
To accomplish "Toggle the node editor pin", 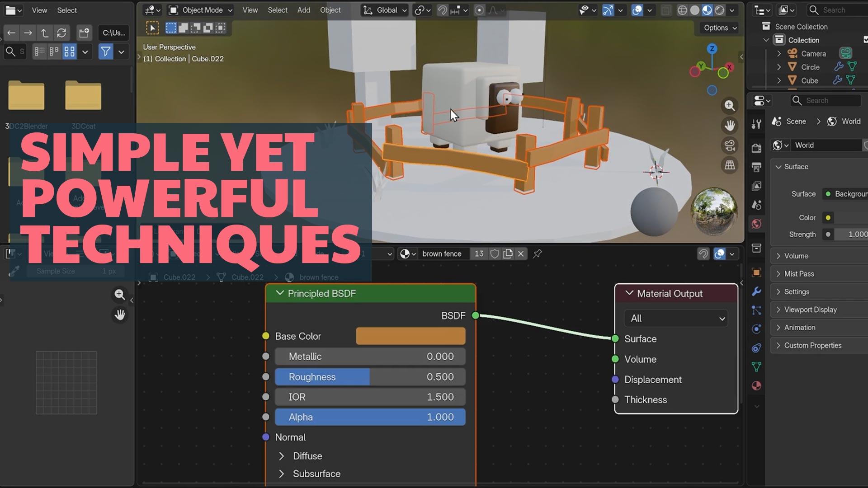I will [x=537, y=254].
